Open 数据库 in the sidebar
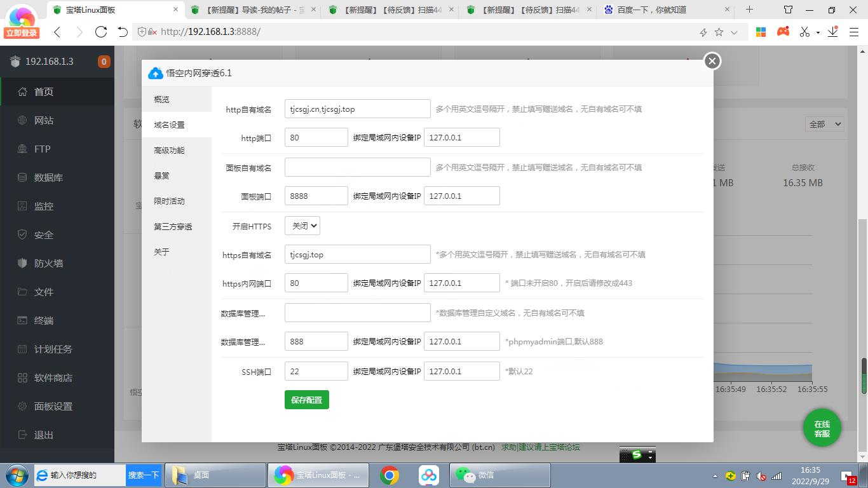 click(57, 177)
